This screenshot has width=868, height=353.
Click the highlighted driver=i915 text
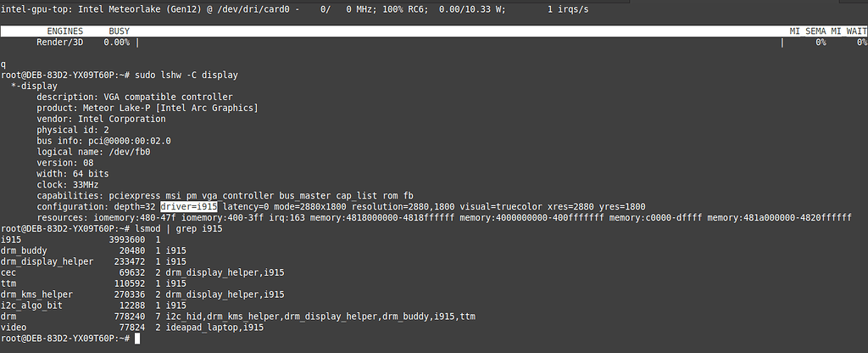click(190, 206)
